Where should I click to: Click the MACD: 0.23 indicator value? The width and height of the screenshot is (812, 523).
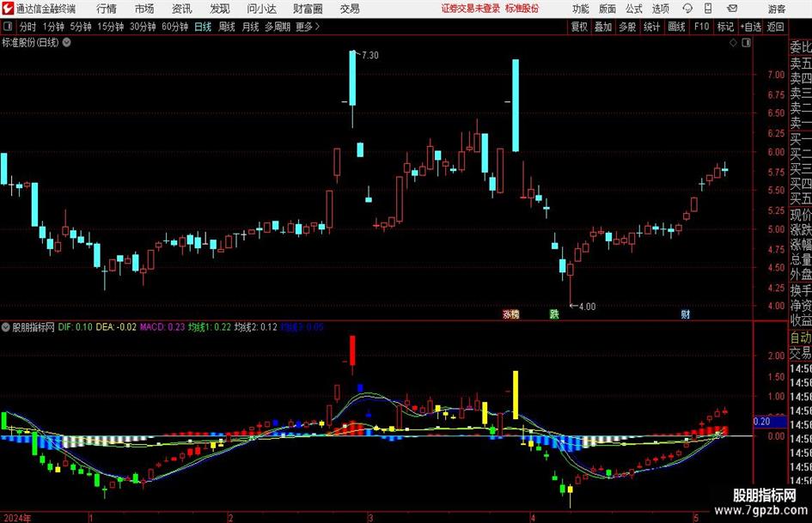pyautogui.click(x=162, y=327)
